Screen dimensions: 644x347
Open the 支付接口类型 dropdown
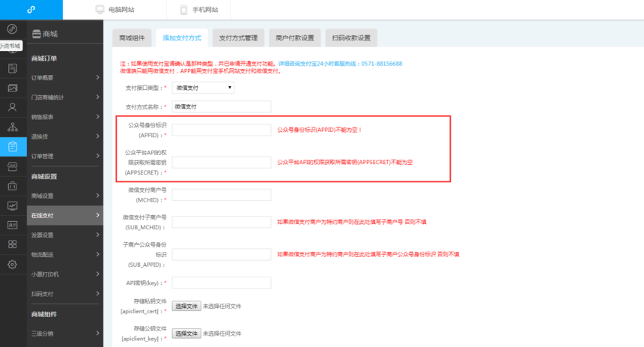pyautogui.click(x=203, y=88)
